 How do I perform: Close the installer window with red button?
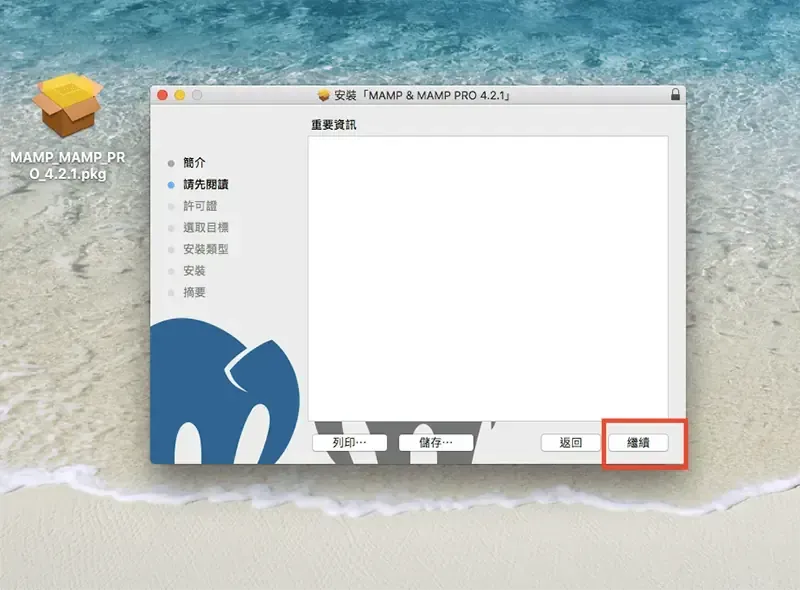pos(162,95)
